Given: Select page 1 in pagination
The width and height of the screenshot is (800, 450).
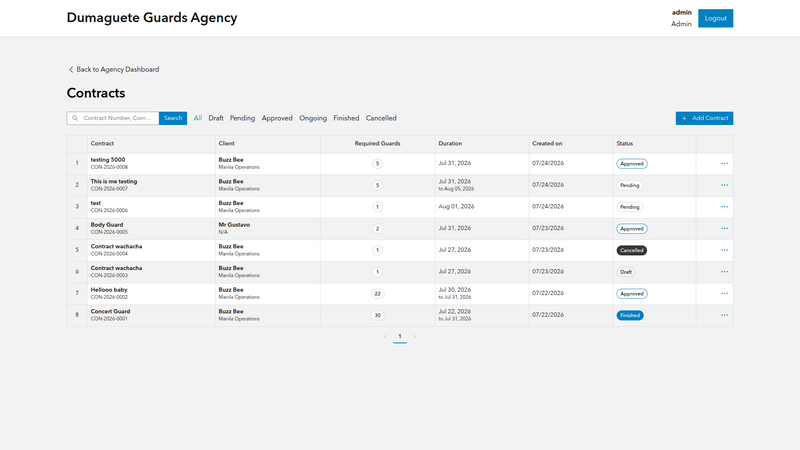Looking at the screenshot, I should point(400,337).
